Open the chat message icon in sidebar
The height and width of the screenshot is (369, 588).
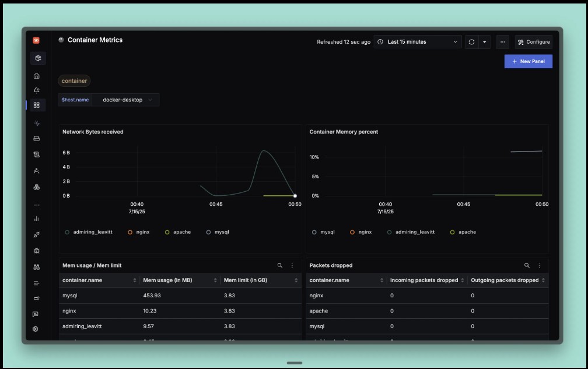36,314
